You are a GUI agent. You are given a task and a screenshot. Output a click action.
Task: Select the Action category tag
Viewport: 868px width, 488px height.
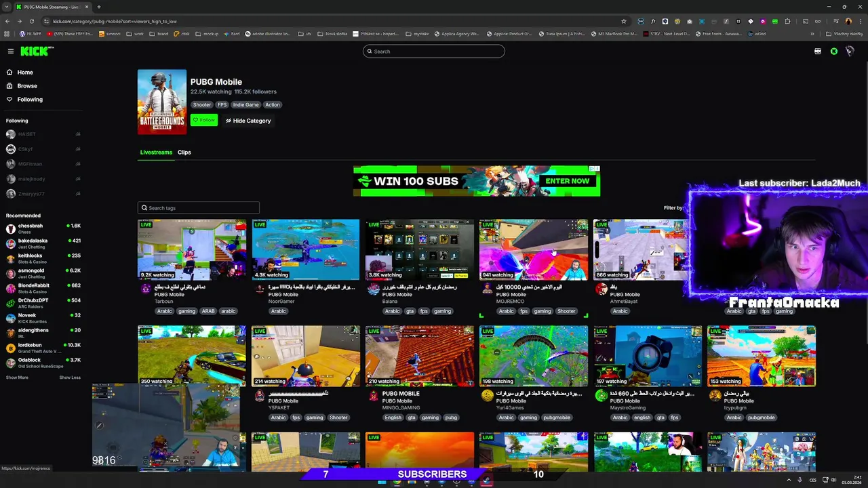(273, 104)
